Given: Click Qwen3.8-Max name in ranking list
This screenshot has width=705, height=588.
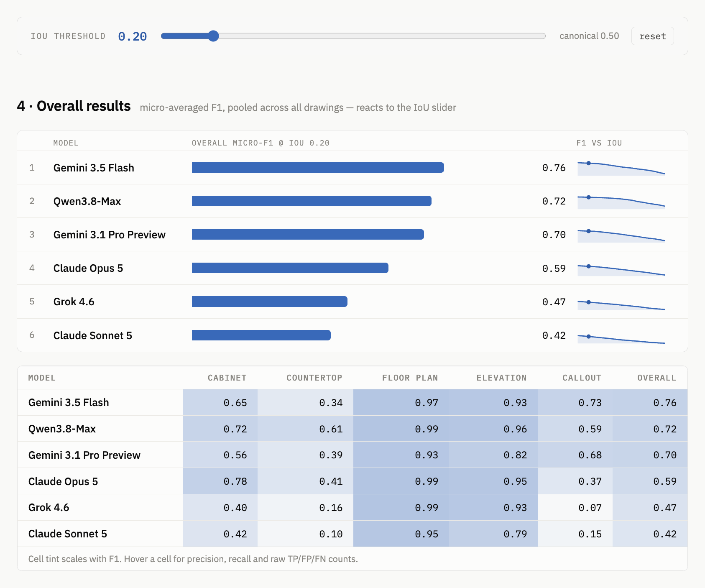Looking at the screenshot, I should (x=87, y=201).
